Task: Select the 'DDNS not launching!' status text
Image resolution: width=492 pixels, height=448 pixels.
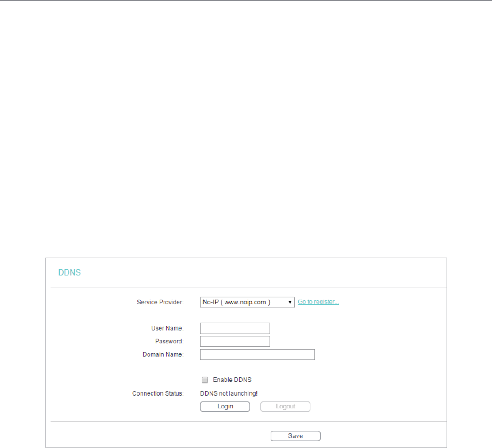Action: point(229,393)
